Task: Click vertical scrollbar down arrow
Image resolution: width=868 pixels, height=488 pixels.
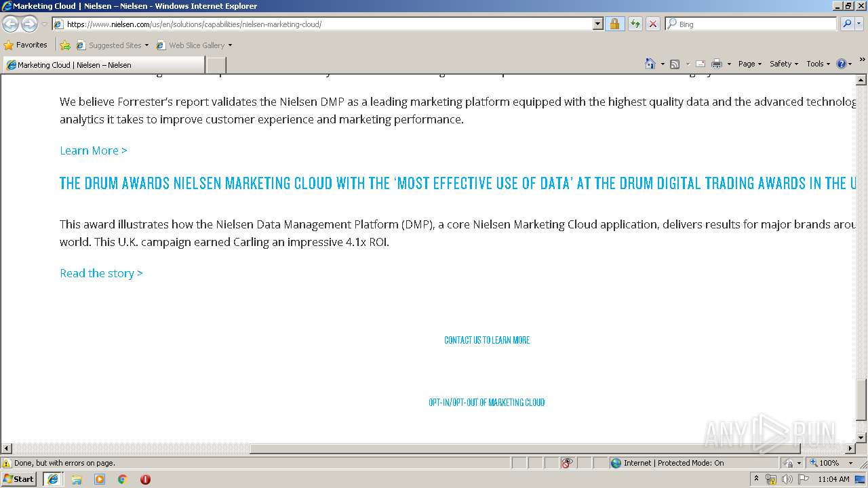Action: [x=862, y=438]
